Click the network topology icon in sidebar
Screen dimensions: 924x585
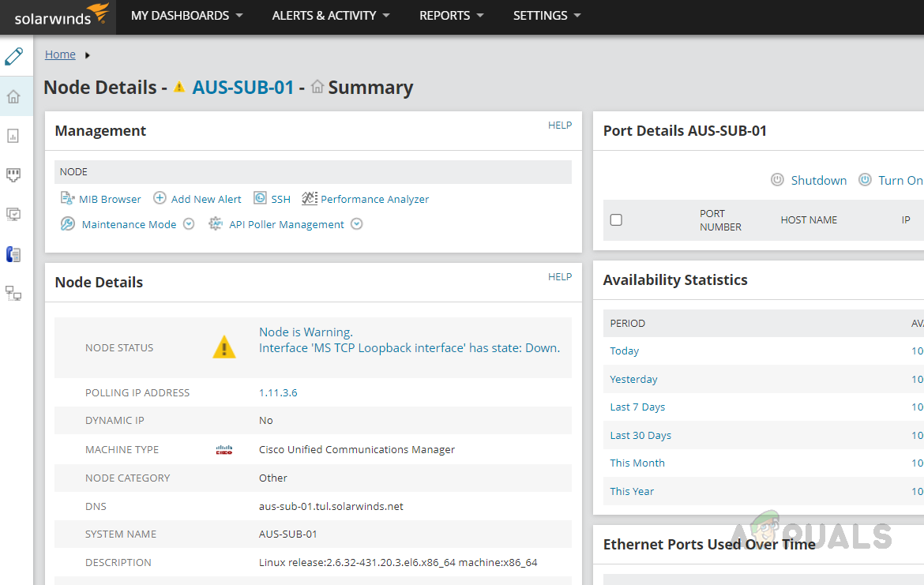(x=13, y=294)
